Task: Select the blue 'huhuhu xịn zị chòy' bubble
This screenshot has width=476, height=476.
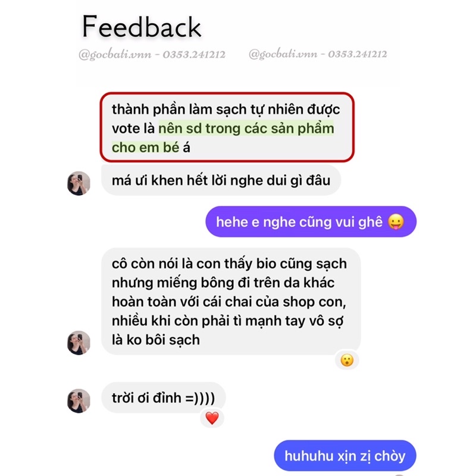Action: (345, 456)
